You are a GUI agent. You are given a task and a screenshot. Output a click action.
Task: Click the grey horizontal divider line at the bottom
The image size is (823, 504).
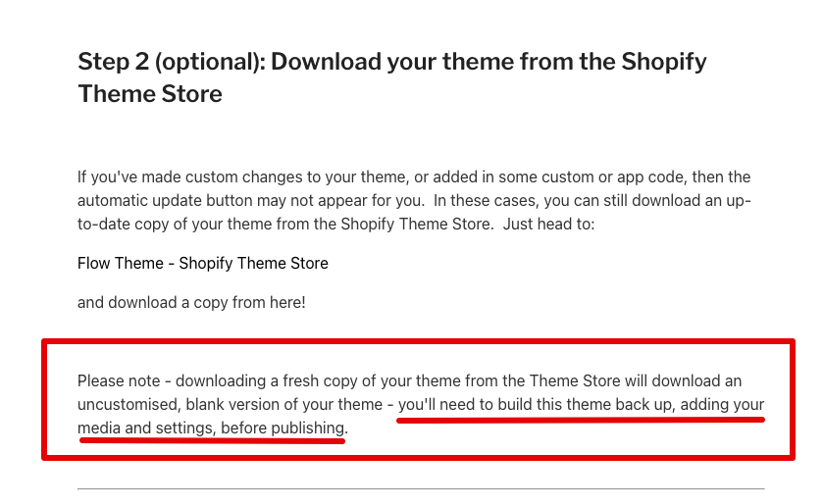pos(420,488)
